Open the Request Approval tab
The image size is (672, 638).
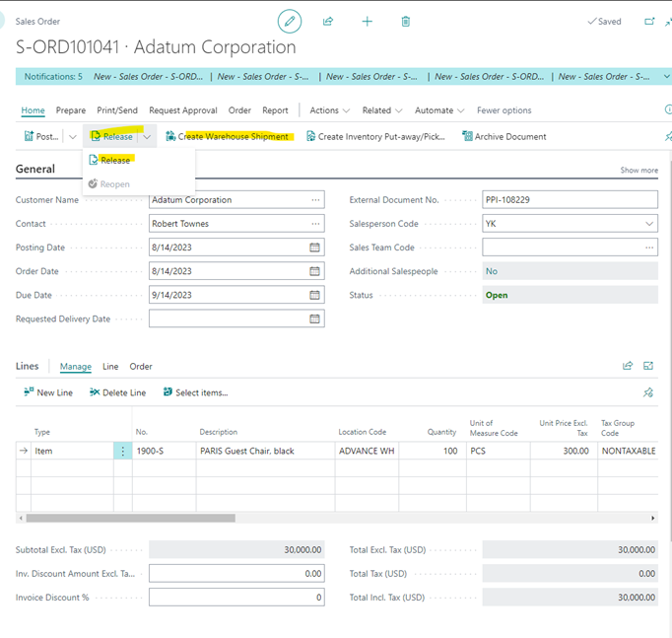coord(183,110)
